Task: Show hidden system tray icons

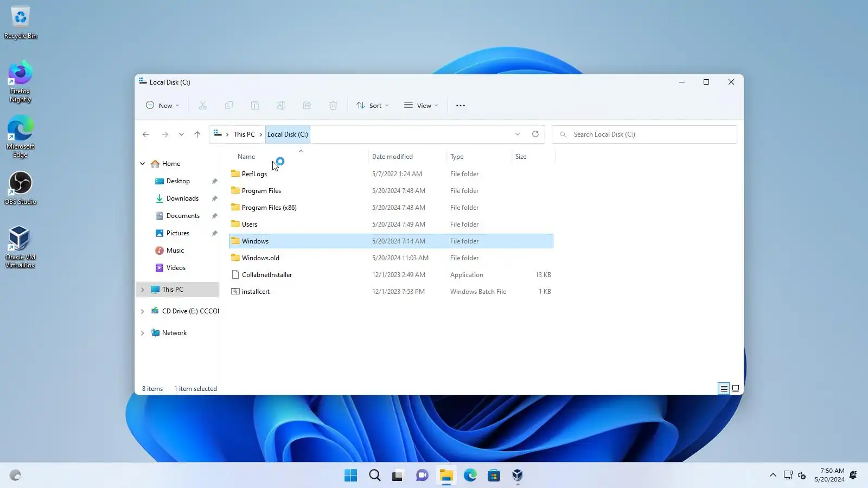Action: 773,476
